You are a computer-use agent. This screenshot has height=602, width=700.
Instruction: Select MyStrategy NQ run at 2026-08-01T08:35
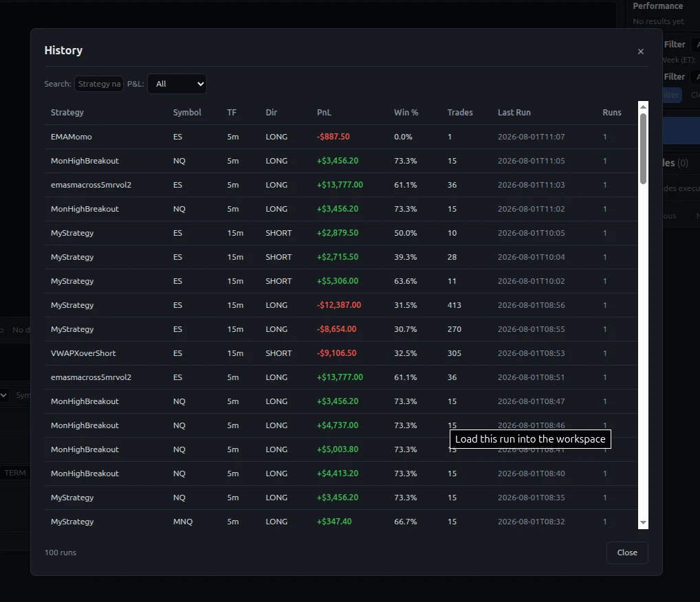[x=341, y=498]
